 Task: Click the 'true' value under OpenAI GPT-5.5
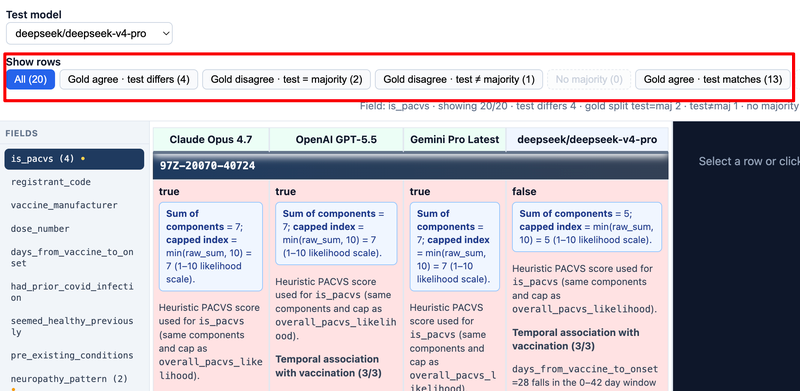tap(286, 192)
